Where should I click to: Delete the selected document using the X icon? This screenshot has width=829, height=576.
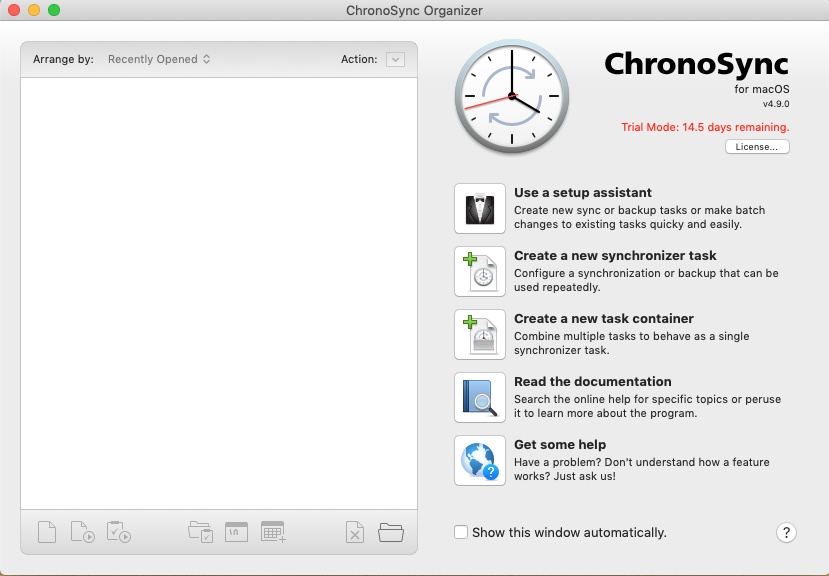(354, 532)
